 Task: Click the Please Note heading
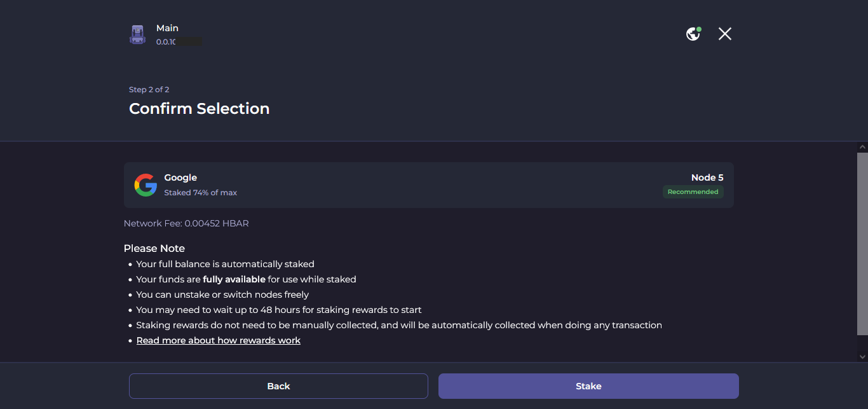click(154, 248)
